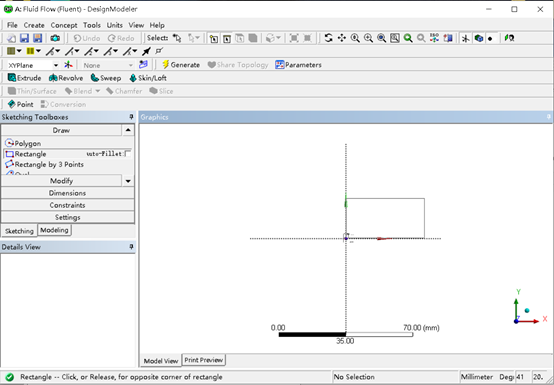Click the Pan view tool icon
Image resolution: width=554 pixels, height=385 pixels.
(342, 38)
